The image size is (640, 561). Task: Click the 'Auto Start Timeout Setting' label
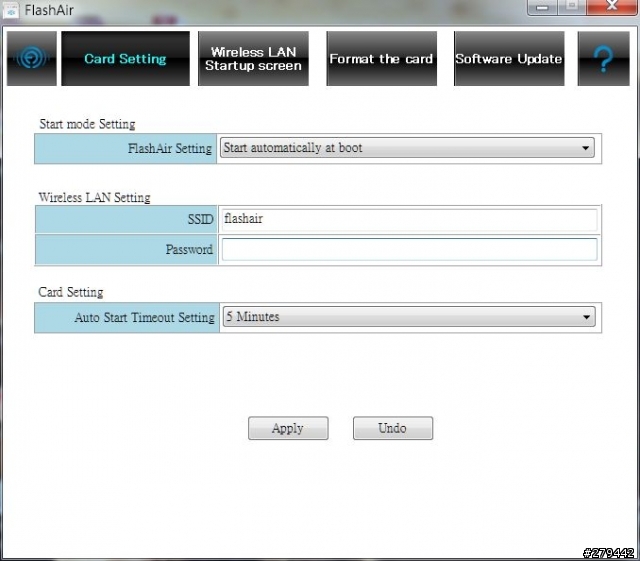pyautogui.click(x=144, y=317)
